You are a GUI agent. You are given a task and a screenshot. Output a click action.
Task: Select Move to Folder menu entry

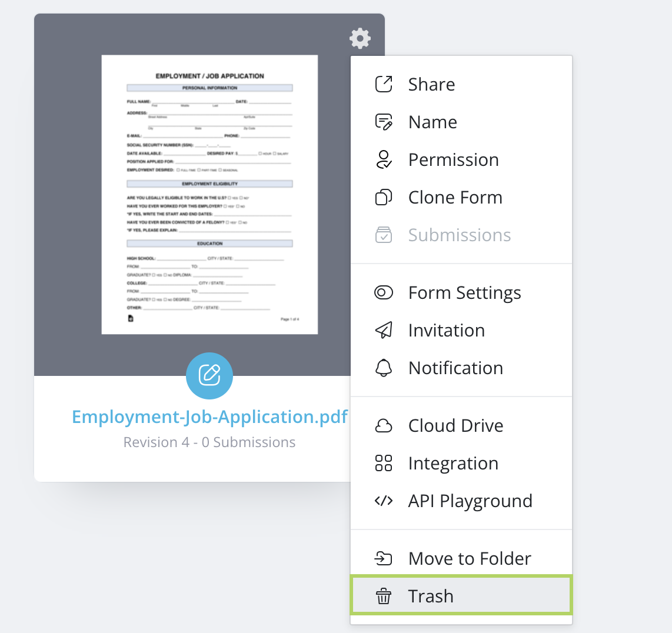(x=470, y=558)
